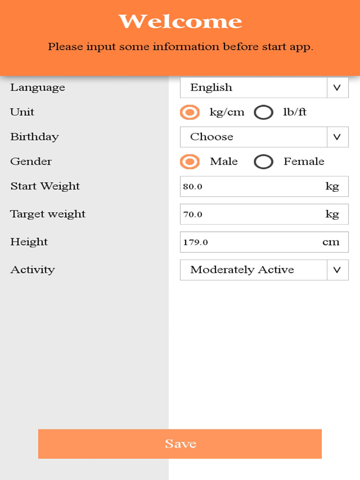Select the Female gender option
This screenshot has height=480, width=360.
click(264, 162)
